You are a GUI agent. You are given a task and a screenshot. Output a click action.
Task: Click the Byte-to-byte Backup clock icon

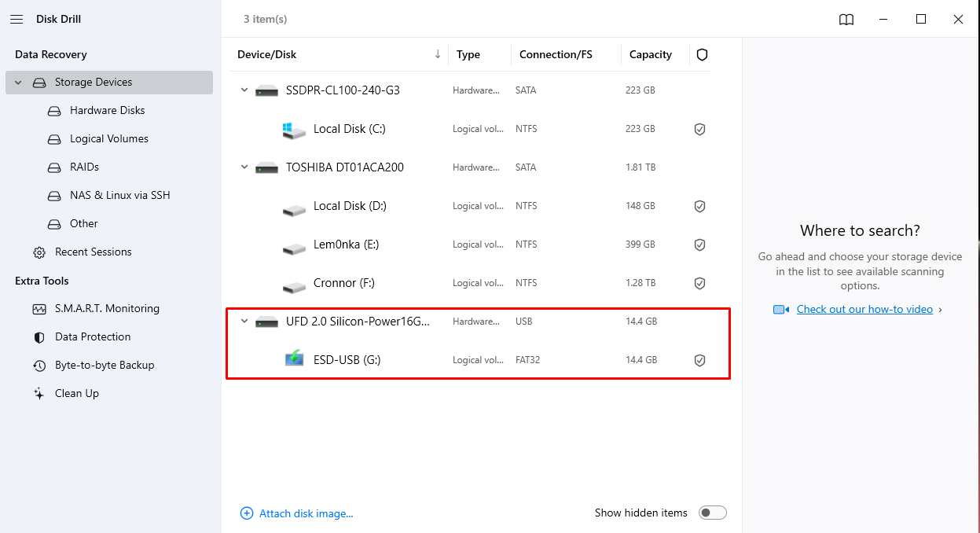pos(39,366)
